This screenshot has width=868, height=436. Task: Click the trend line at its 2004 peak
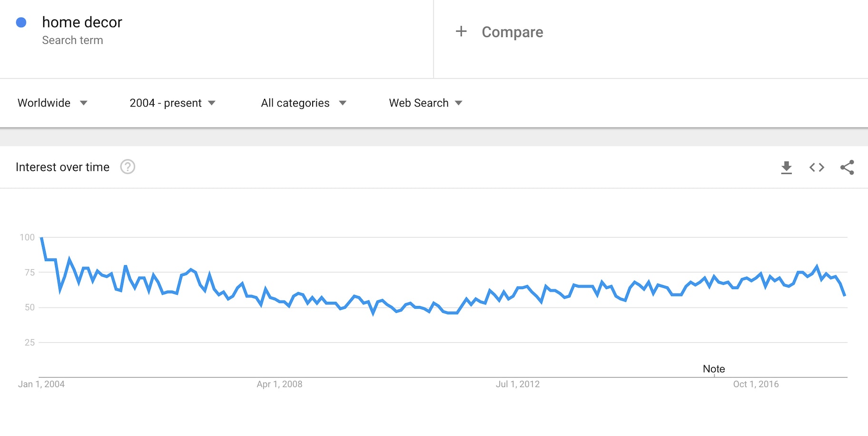[41, 238]
